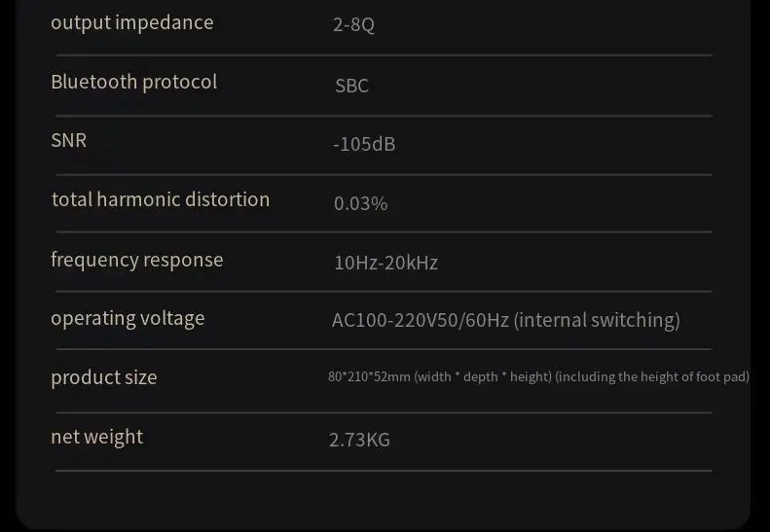Click the "operating voltage" label
This screenshot has height=532, width=770.
[x=128, y=319]
